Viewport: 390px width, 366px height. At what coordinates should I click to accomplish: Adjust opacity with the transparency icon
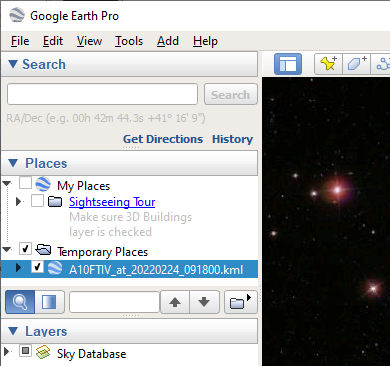point(49,302)
